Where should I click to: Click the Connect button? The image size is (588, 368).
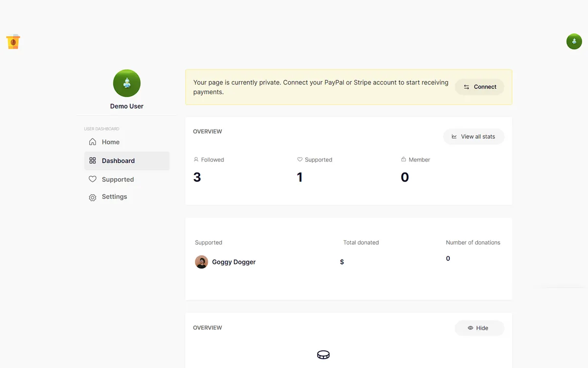click(480, 87)
